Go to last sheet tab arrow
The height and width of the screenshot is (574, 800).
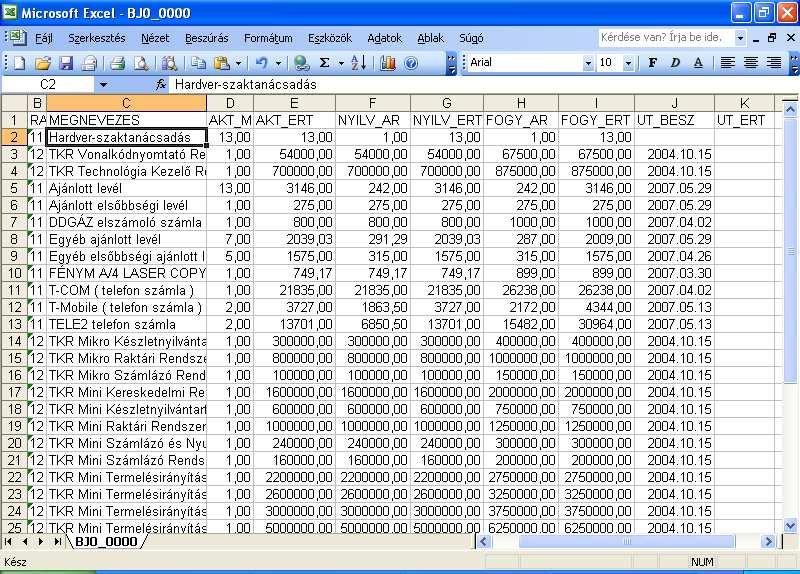click(57, 541)
